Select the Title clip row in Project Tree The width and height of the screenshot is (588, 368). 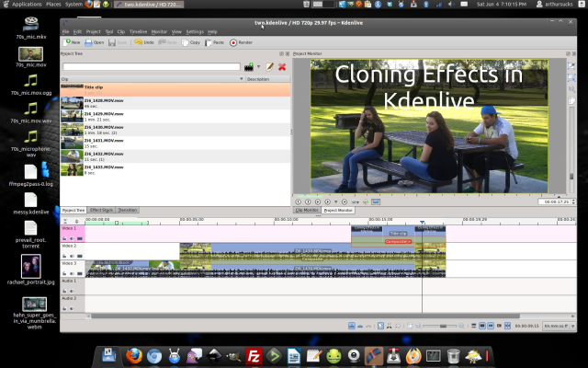tap(175, 90)
